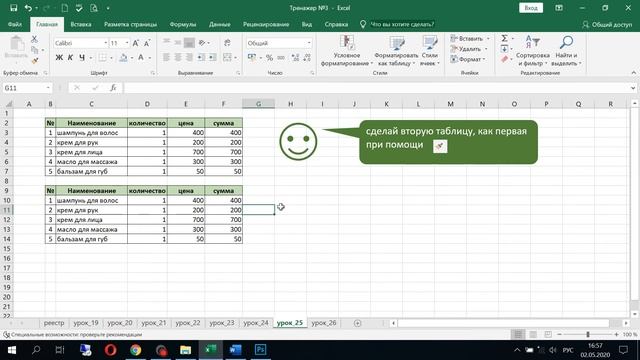
Task: Click the zoom in plus button
Action: [616, 335]
